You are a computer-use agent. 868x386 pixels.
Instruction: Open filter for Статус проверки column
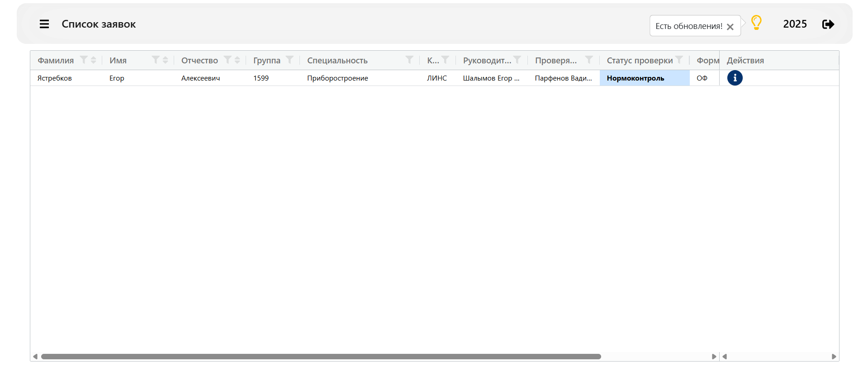[x=679, y=60]
